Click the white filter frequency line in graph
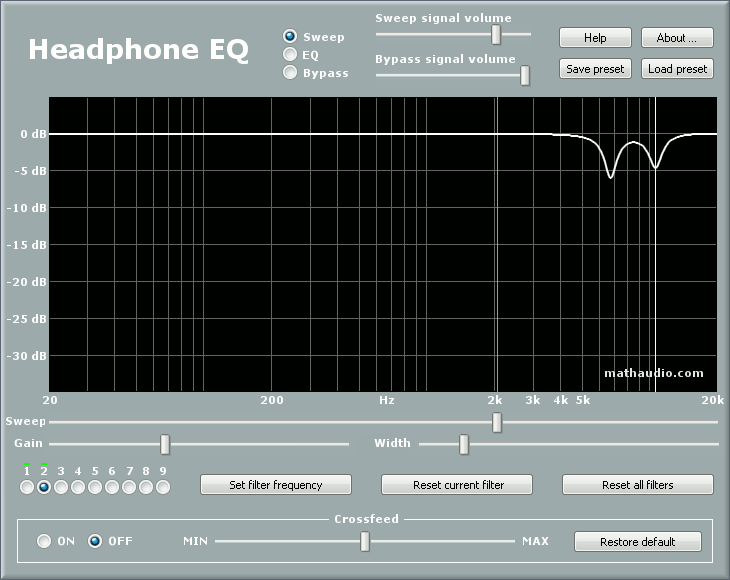Screen dimensions: 730x580 pyautogui.click(x=656, y=244)
